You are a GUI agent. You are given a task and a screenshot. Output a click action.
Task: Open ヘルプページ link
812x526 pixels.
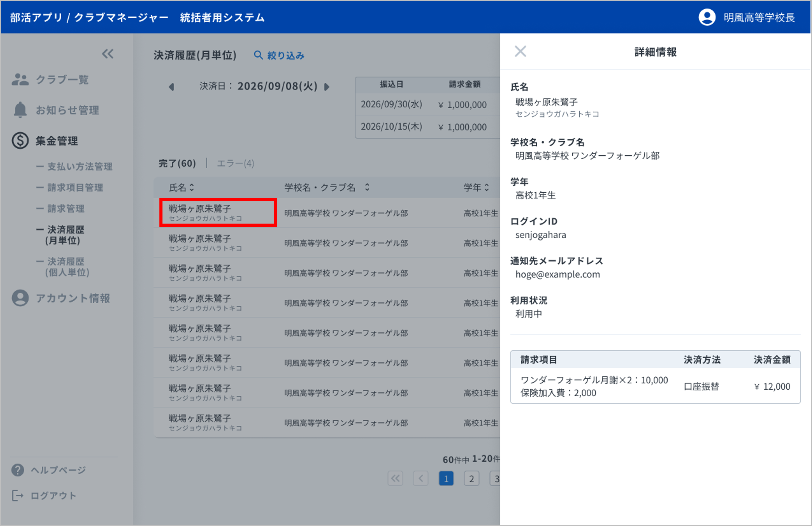click(58, 470)
